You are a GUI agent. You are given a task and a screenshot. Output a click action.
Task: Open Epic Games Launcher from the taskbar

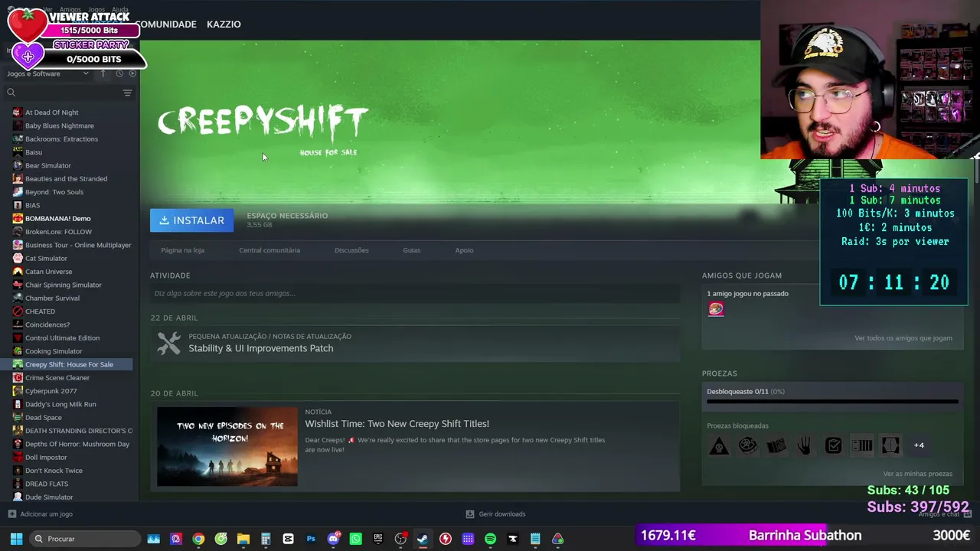(378, 539)
